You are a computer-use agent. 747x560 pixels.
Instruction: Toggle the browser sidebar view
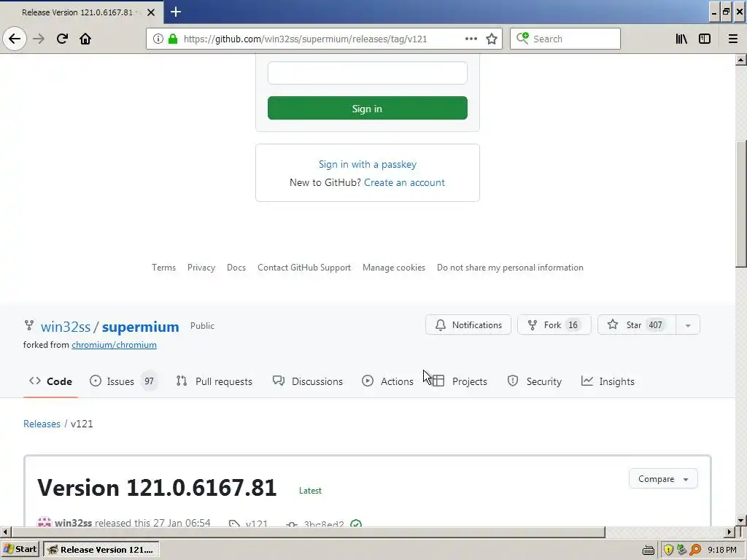coord(705,39)
